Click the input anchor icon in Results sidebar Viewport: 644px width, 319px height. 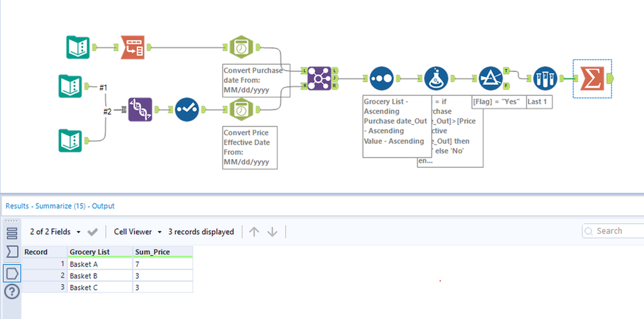point(12,252)
